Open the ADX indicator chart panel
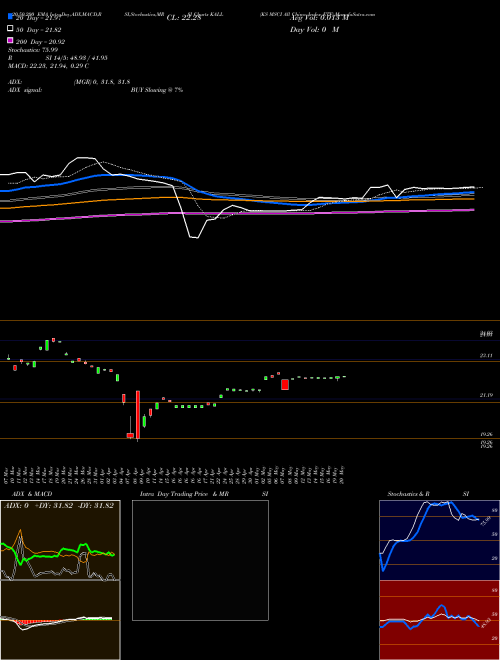The width and height of the screenshot is (500, 660). coord(60,540)
